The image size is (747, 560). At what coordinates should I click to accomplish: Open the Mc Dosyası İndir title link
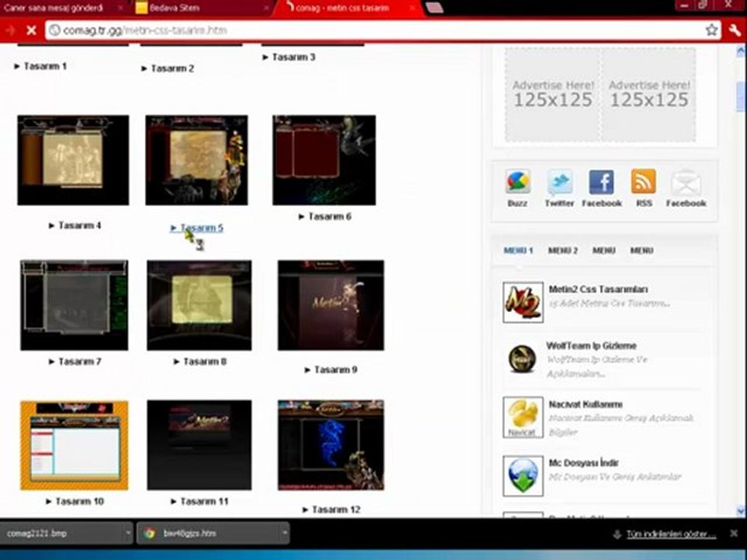(x=584, y=463)
